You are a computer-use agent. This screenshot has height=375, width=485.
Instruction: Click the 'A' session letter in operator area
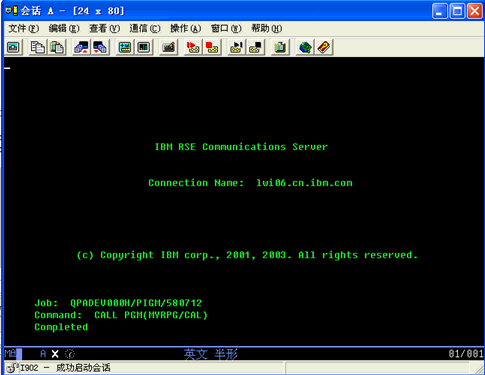pyautogui.click(x=43, y=354)
